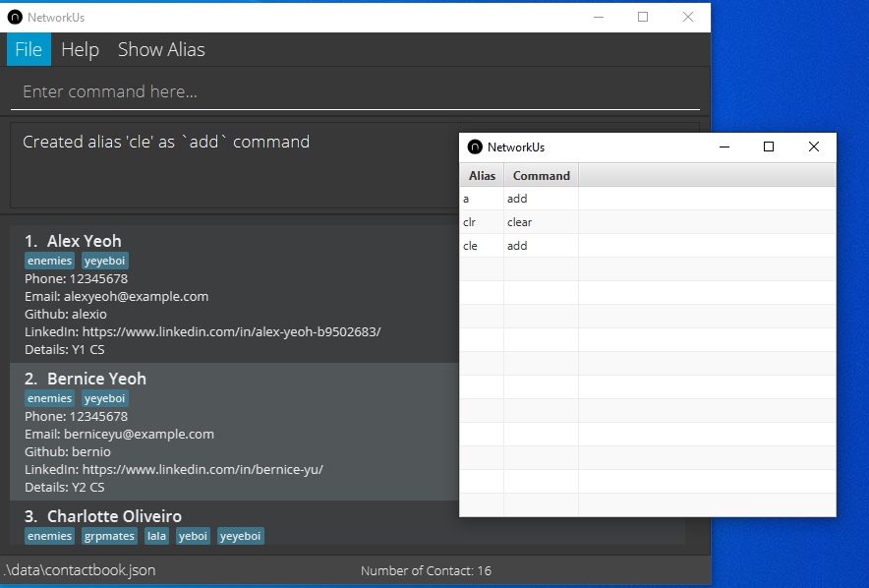Click 'Github: alexio' text
The height and width of the screenshot is (588, 869).
(x=66, y=315)
